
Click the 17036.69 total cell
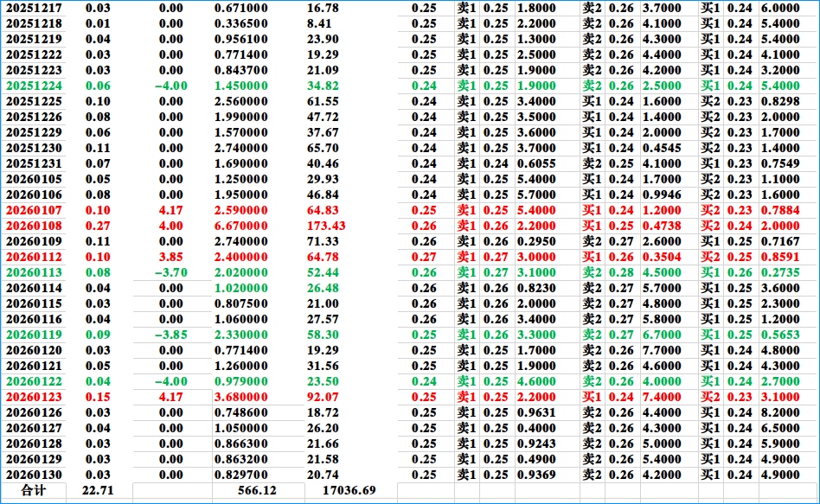[349, 490]
